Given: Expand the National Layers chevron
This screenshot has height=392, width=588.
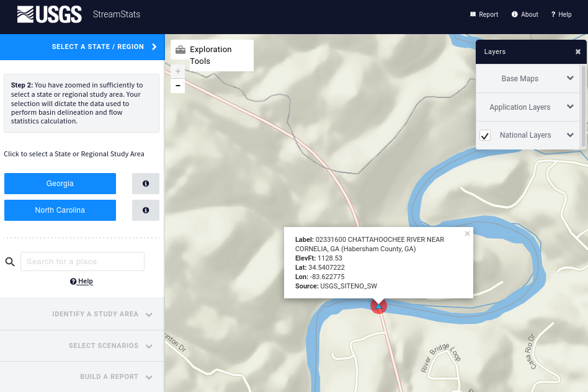Looking at the screenshot, I should pos(570,135).
